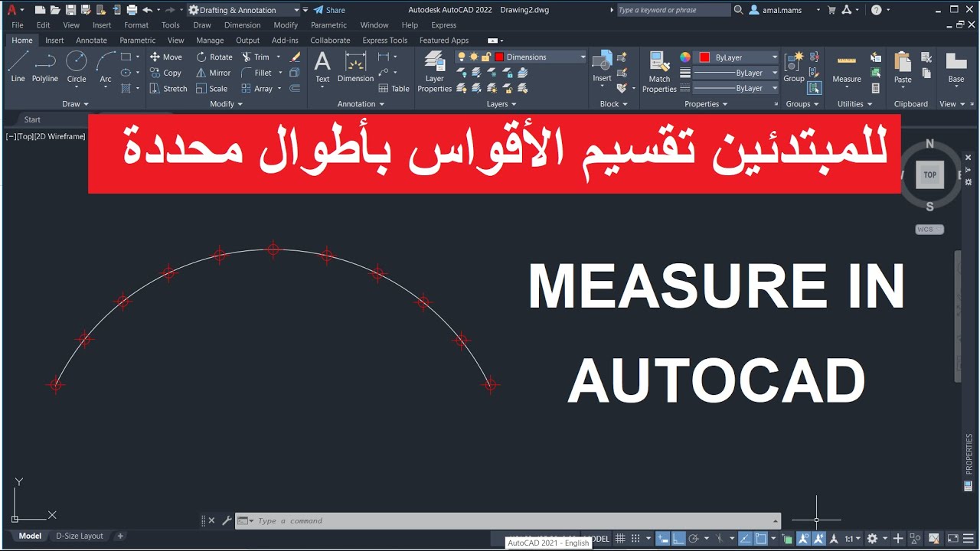Select the Circle tool
The width and height of the screenshot is (980, 551).
(x=77, y=67)
